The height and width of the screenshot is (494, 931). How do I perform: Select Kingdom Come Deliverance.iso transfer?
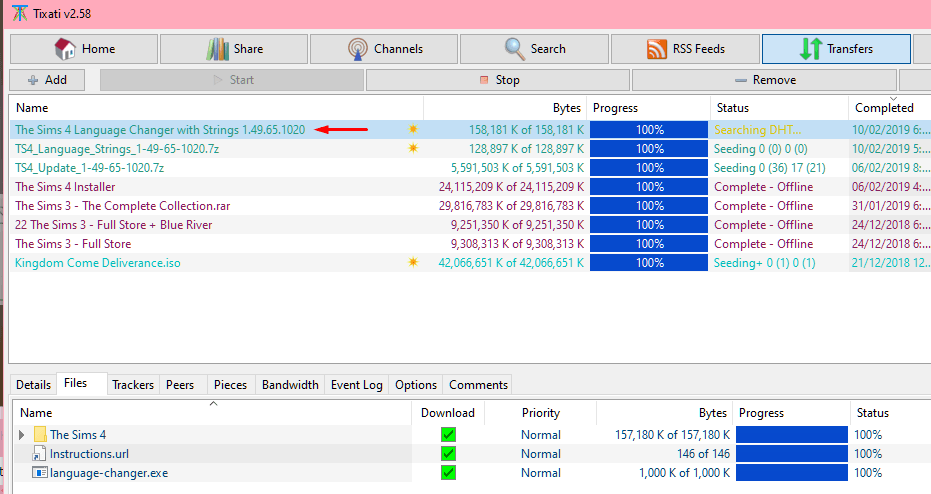pyautogui.click(x=98, y=262)
